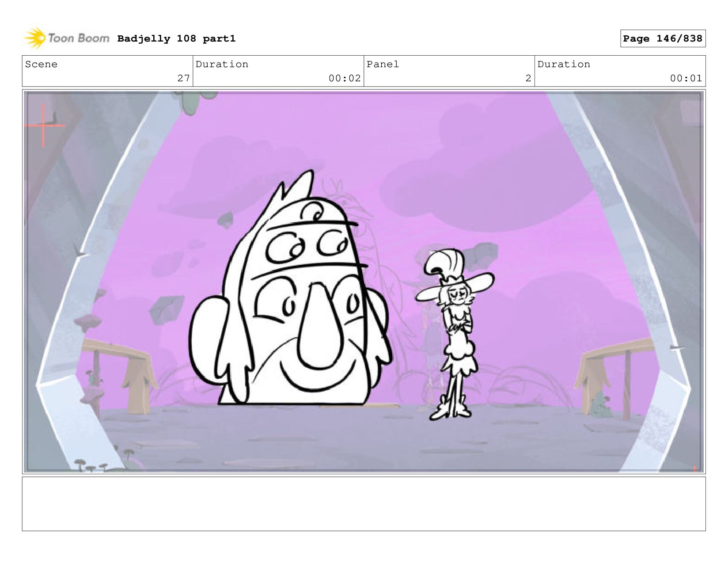Select the panel number '2'
The height and width of the screenshot is (564, 728).
pyautogui.click(x=528, y=78)
